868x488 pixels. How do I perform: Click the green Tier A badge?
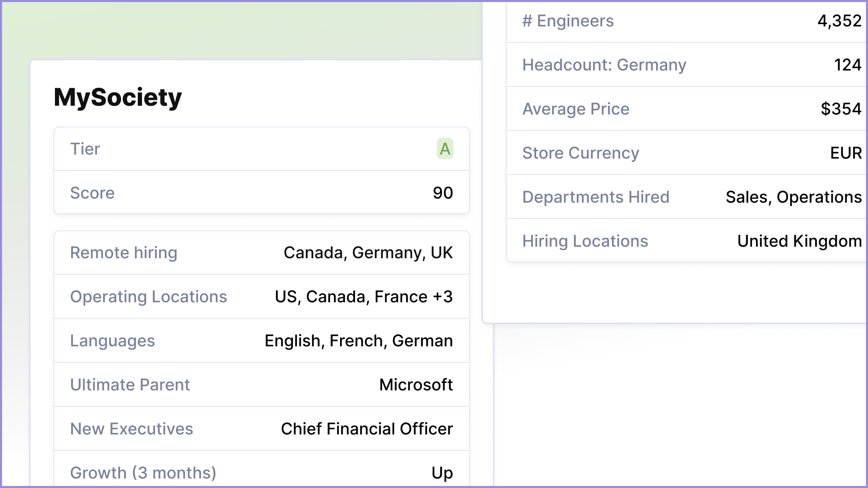(x=445, y=149)
